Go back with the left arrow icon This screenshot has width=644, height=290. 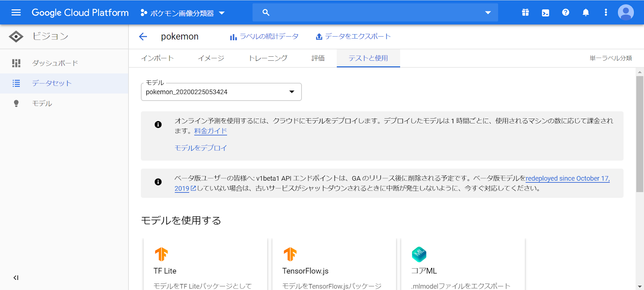click(143, 37)
